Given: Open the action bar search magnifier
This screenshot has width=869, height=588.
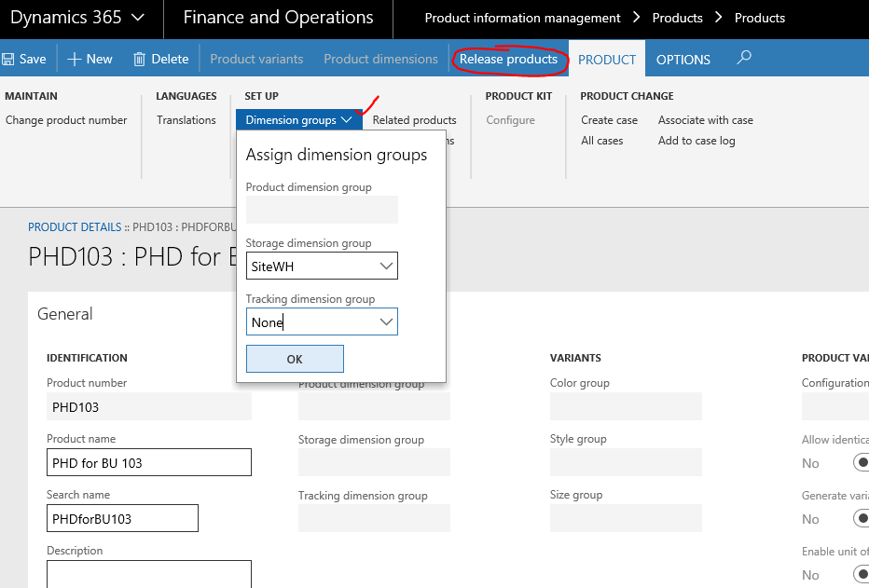Looking at the screenshot, I should coord(744,58).
